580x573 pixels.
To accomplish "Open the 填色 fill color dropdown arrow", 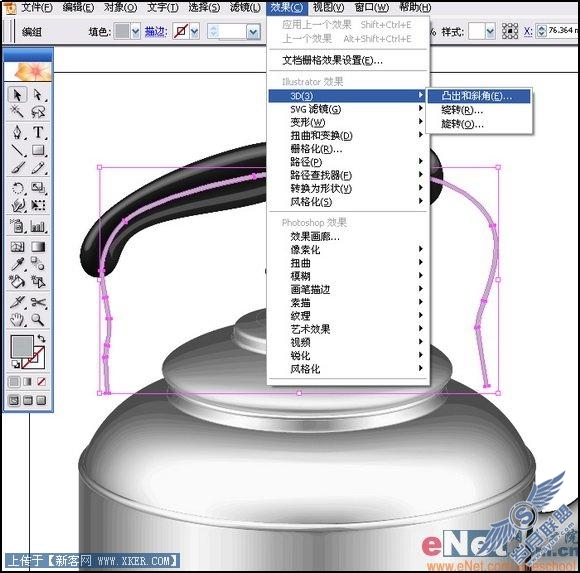I will click(x=135, y=32).
